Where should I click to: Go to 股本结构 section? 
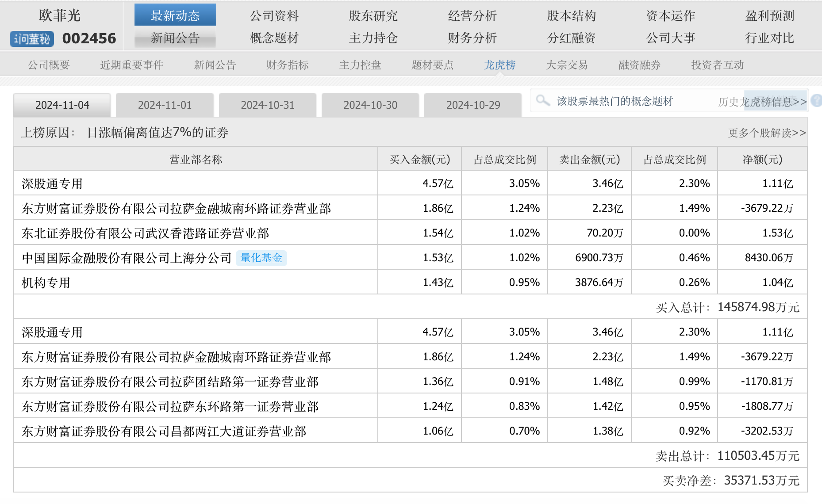pos(572,16)
